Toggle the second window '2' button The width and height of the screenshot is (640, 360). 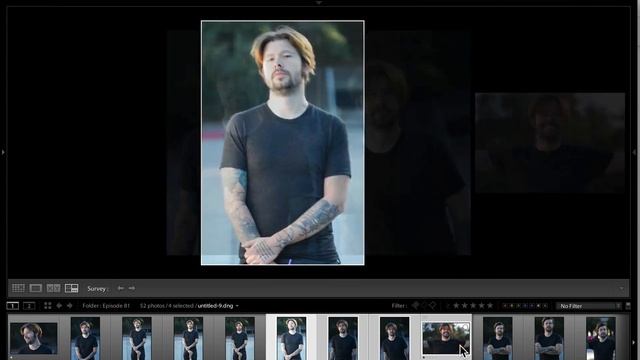pyautogui.click(x=29, y=306)
